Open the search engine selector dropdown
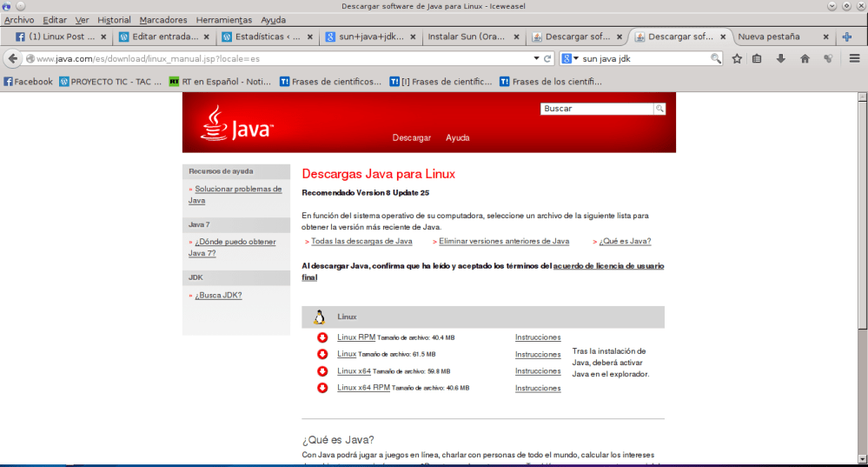This screenshot has height=467, width=868. 570,58
